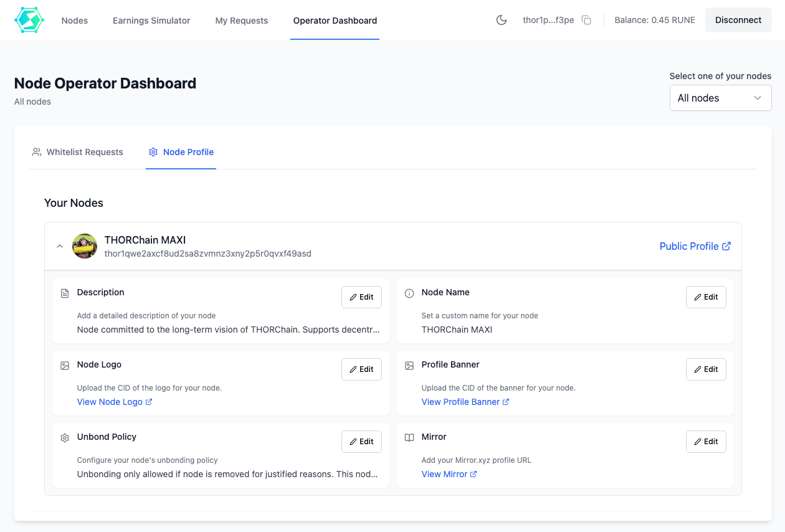
Task: Open the View Node Logo link
Action: pyautogui.click(x=115, y=402)
